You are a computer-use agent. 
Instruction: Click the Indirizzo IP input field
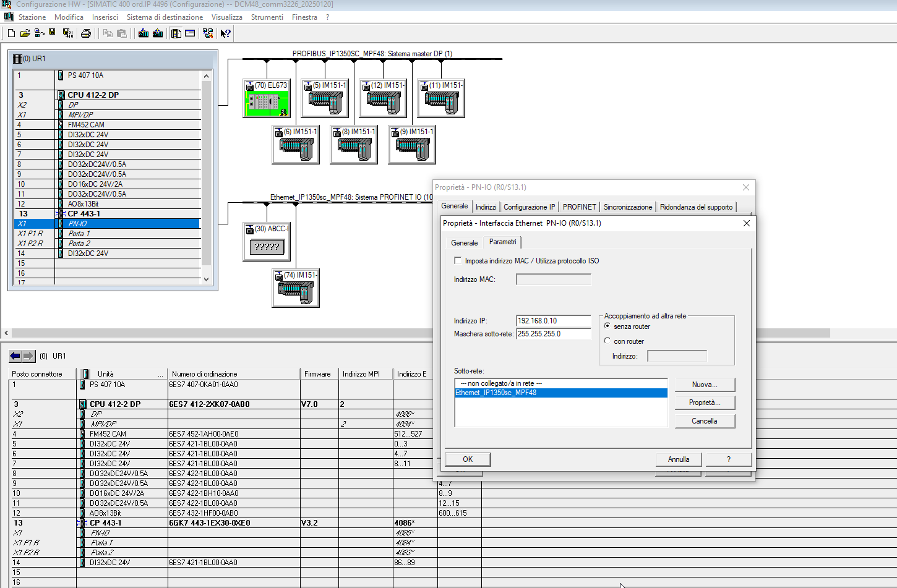tap(553, 321)
